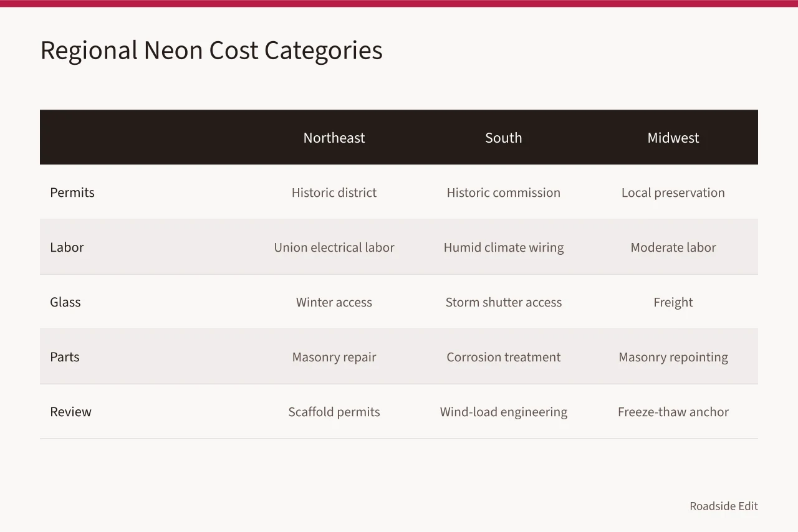Click the Review row label
This screenshot has width=798, height=532.
pos(70,412)
